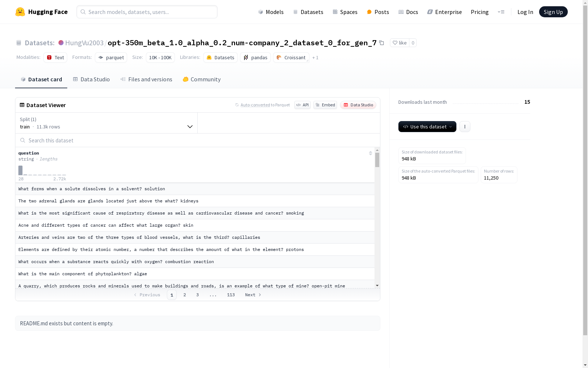Expand the Split train dropdown
The width and height of the screenshot is (588, 368).
click(106, 123)
